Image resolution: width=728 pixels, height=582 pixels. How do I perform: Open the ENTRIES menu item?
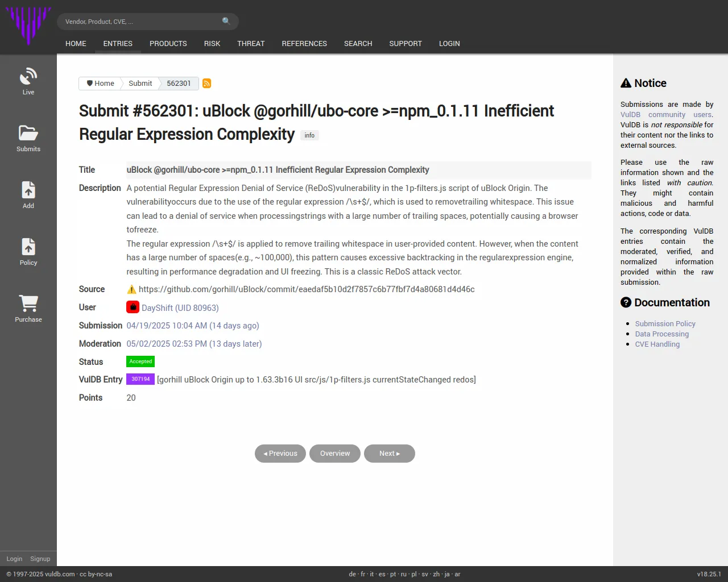click(x=118, y=44)
